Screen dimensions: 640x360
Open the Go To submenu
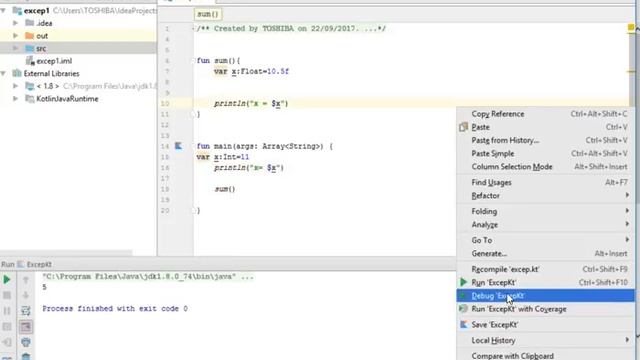point(545,240)
